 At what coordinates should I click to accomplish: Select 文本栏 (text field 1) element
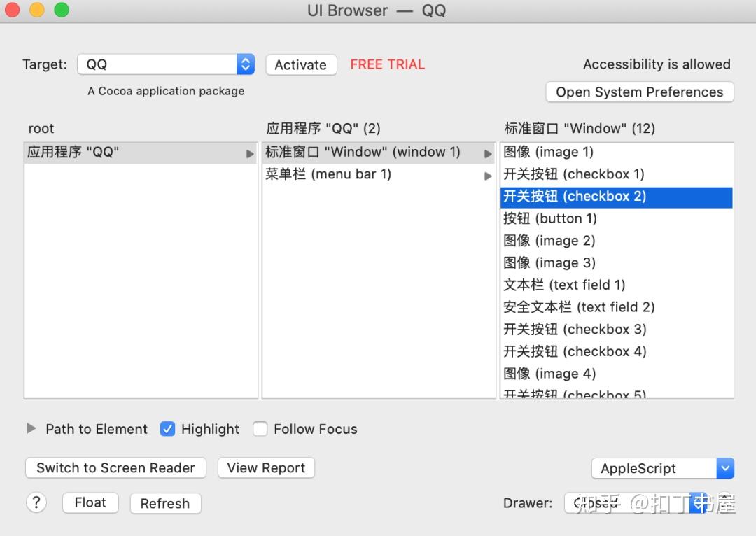click(x=564, y=285)
